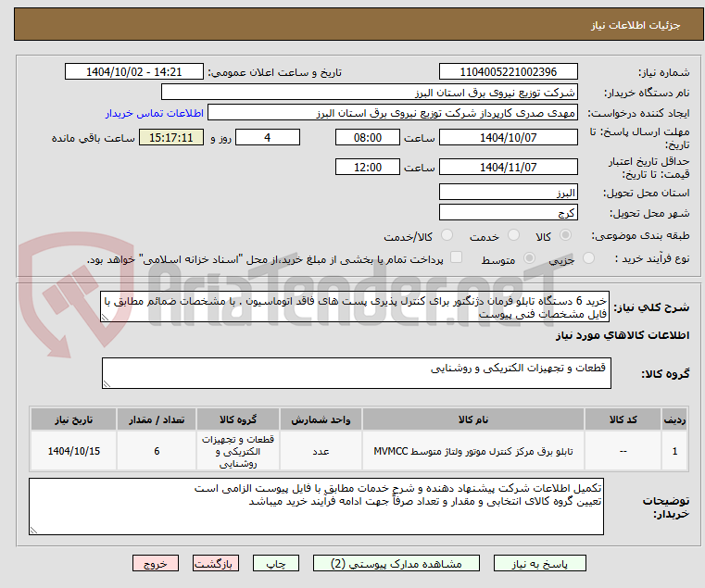Select the کالا/خدمت radio button
705x588 pixels.
coord(447,234)
